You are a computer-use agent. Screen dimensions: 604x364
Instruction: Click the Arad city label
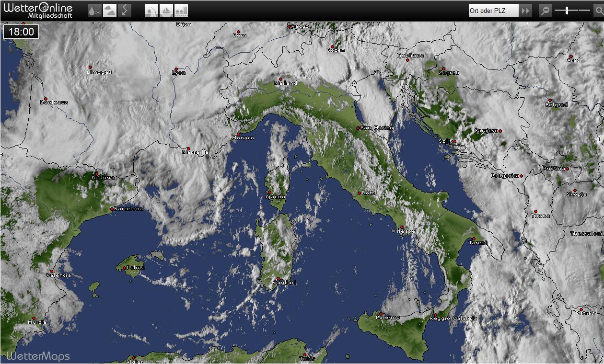pyautogui.click(x=573, y=60)
